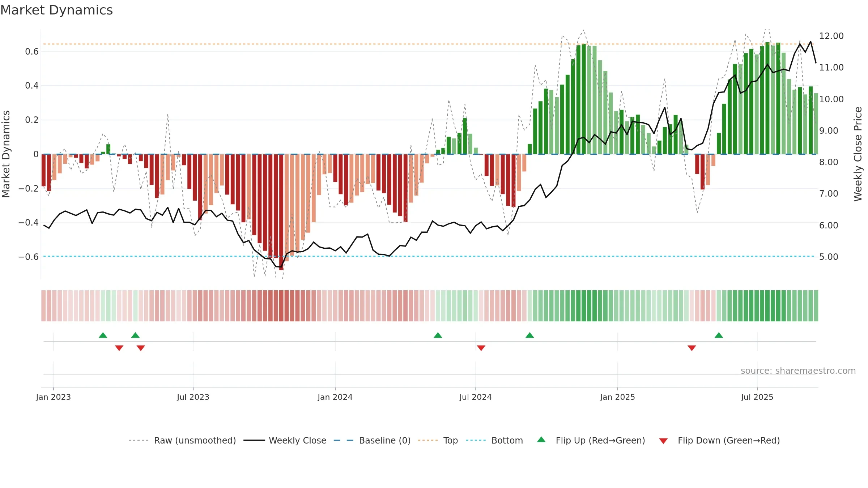The height and width of the screenshot is (488, 868).
Task: Click the Jan 2025 x-axis label
Action: [618, 397]
